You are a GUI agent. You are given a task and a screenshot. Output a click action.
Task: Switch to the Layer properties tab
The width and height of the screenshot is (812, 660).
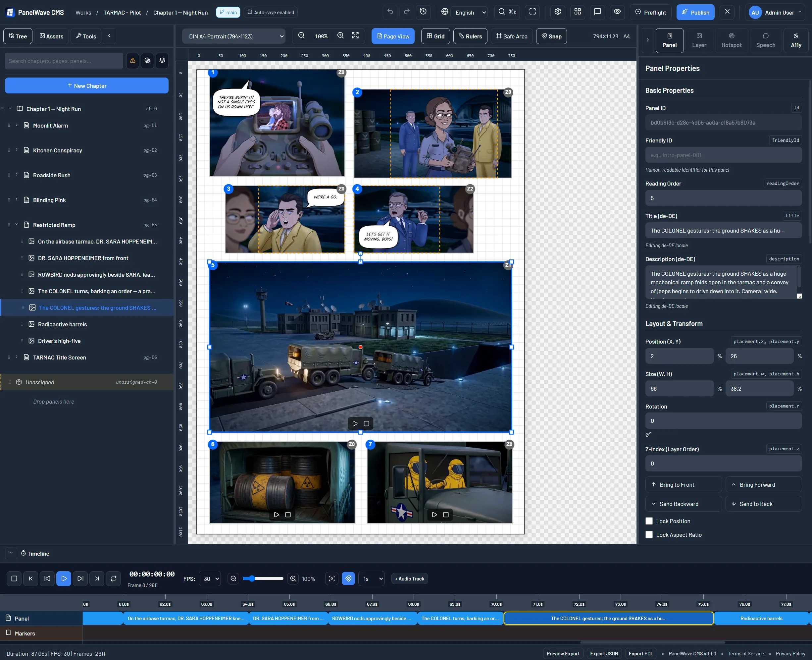coord(699,40)
